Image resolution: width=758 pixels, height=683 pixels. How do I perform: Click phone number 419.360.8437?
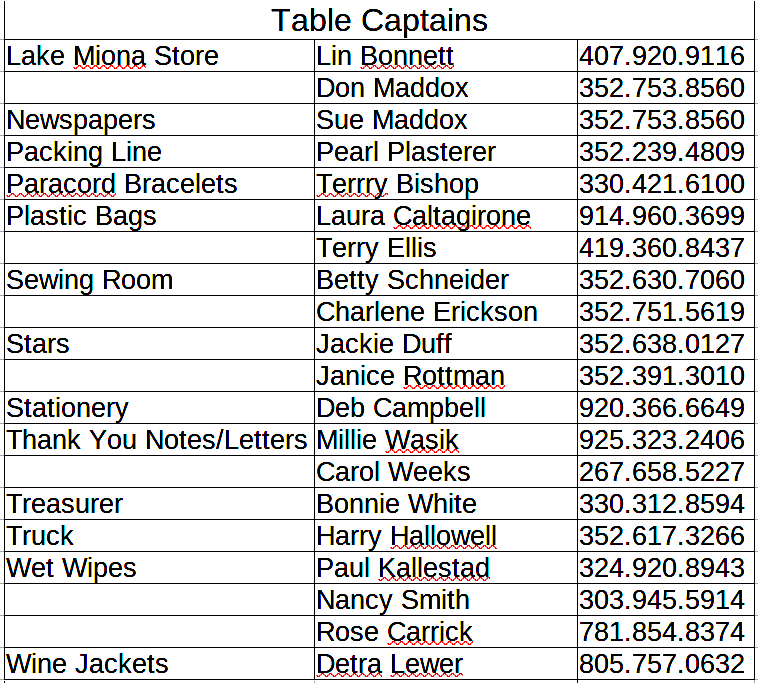(x=661, y=248)
